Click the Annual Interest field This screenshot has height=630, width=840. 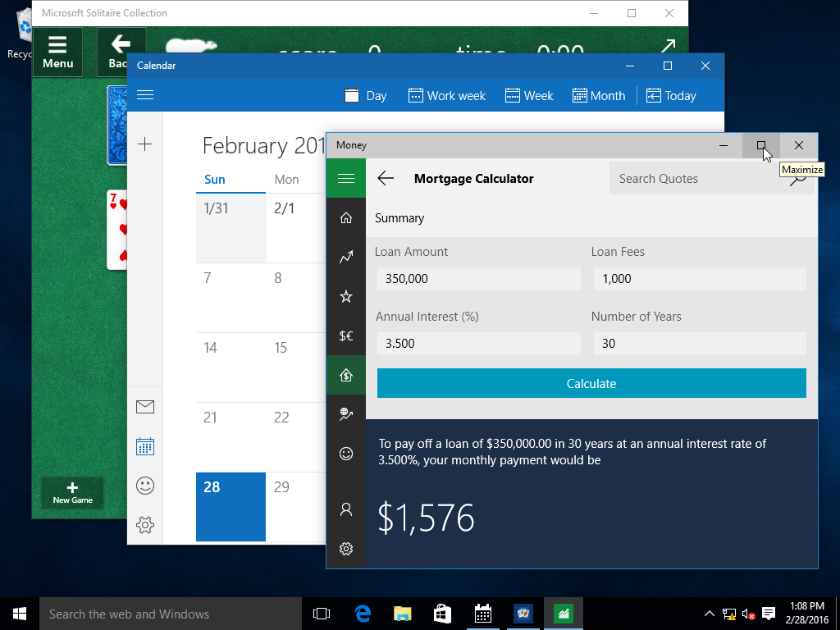point(479,344)
